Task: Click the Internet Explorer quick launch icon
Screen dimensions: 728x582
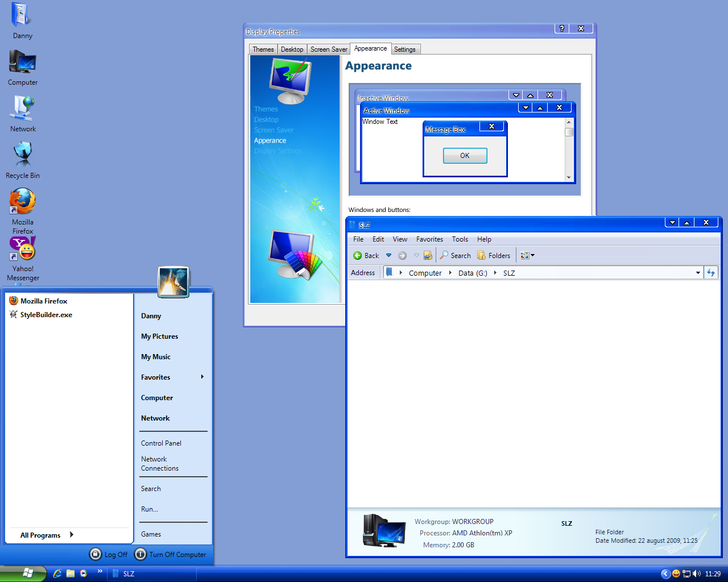Action: [57, 573]
